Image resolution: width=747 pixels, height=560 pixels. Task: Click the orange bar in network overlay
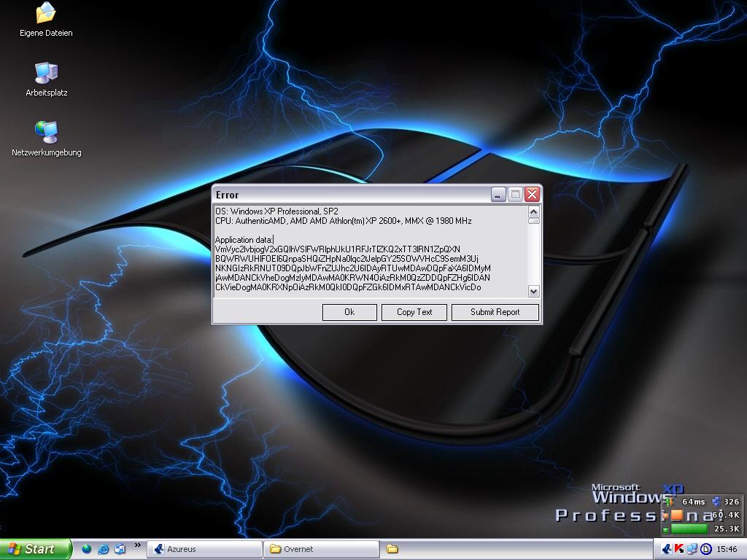pyautogui.click(x=677, y=515)
